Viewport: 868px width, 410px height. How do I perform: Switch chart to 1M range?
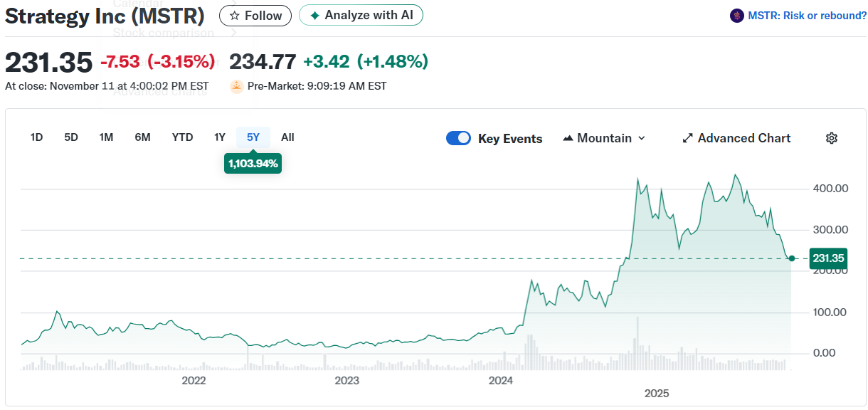coord(106,137)
